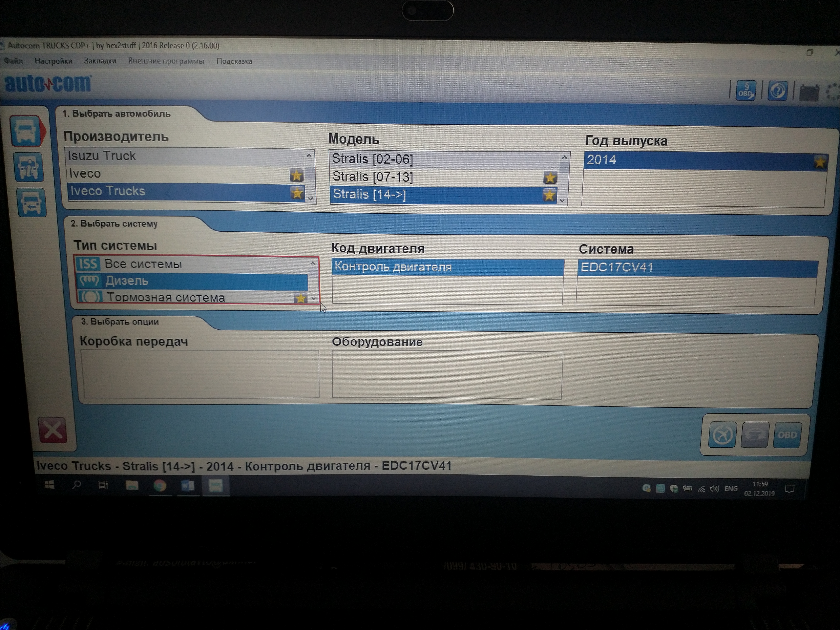Screen dimensions: 840x630
Task: Click the empty Коробка передач list box
Action: click(200, 374)
